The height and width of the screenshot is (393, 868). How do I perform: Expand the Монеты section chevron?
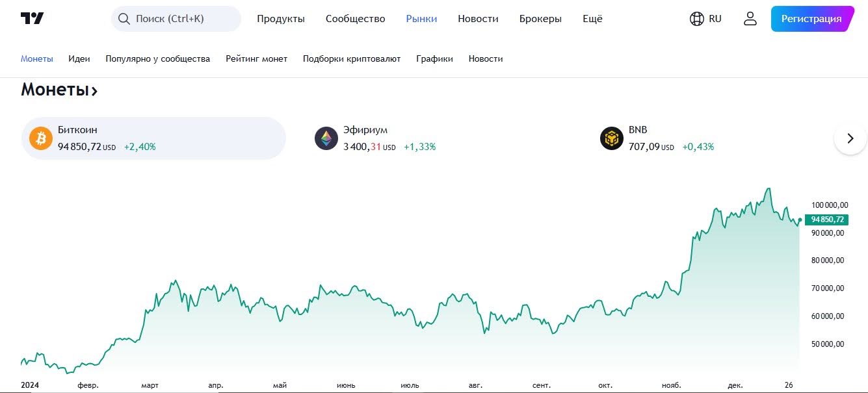tap(94, 91)
